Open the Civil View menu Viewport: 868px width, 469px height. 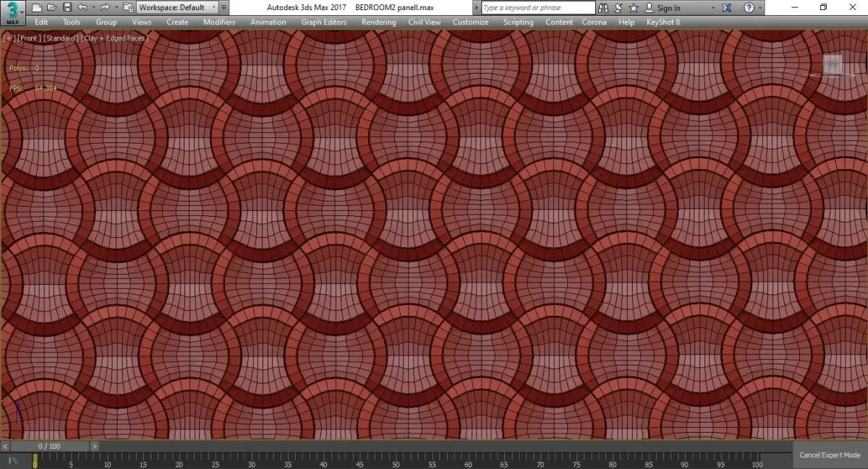[425, 22]
